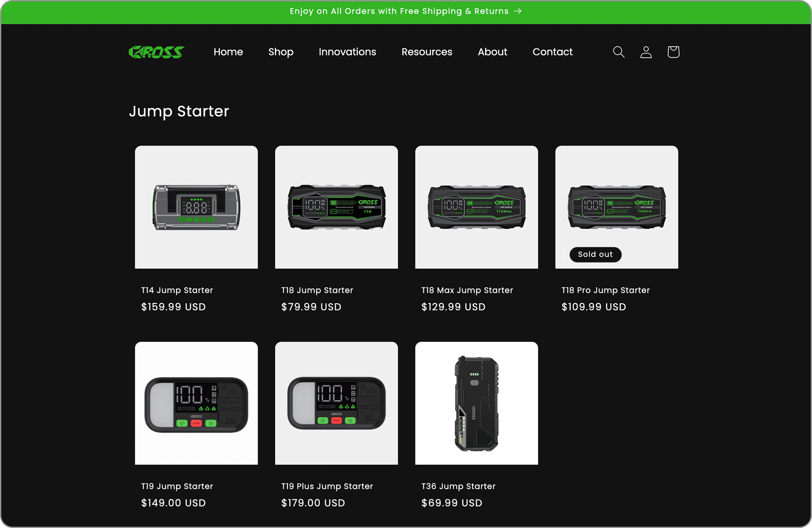This screenshot has height=528, width=812.
Task: Click the green Cross logo
Action: tap(156, 52)
